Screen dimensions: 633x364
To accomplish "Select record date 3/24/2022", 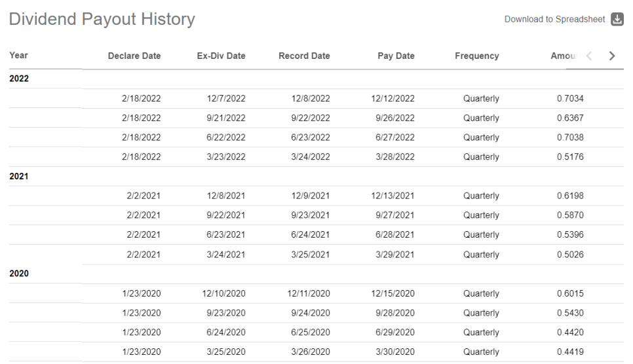I will coord(311,156).
